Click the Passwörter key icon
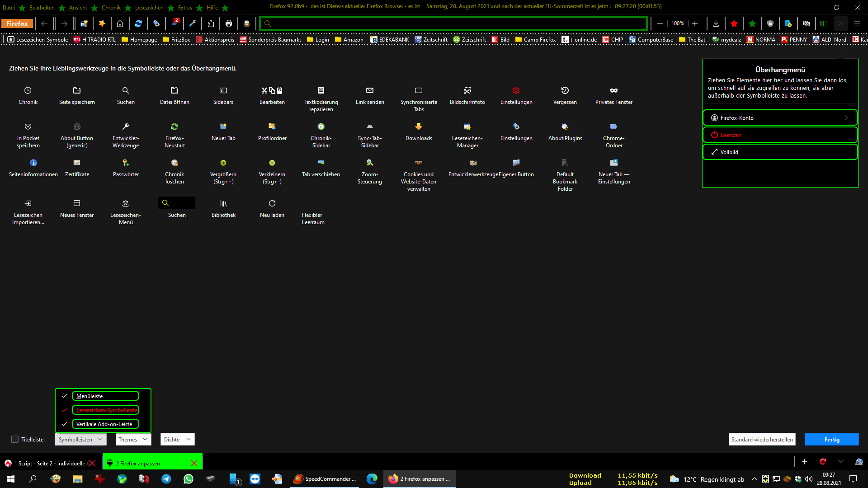 [126, 163]
